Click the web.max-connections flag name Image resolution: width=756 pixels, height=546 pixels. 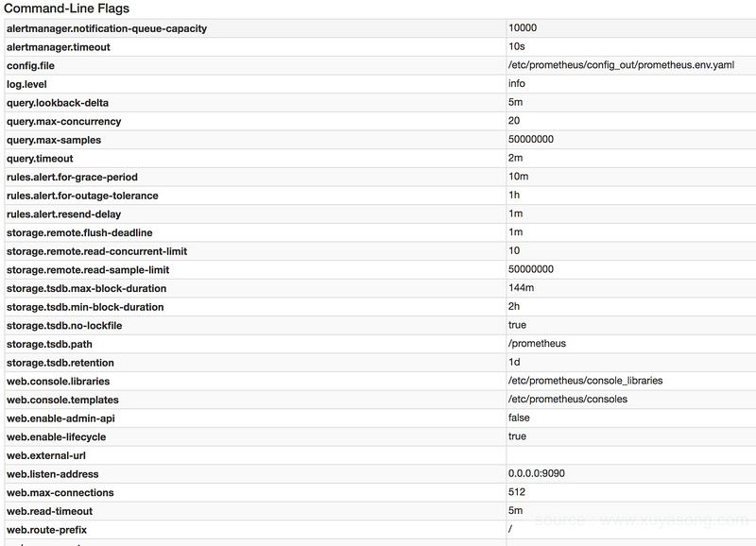pos(60,492)
